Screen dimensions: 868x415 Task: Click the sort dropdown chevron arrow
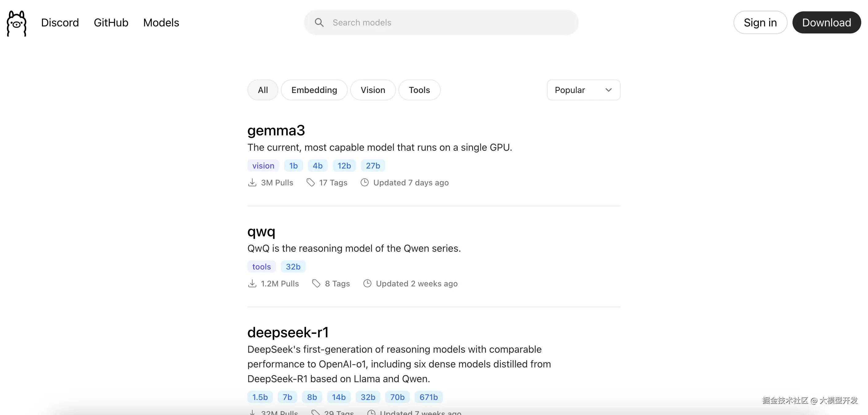coord(608,90)
